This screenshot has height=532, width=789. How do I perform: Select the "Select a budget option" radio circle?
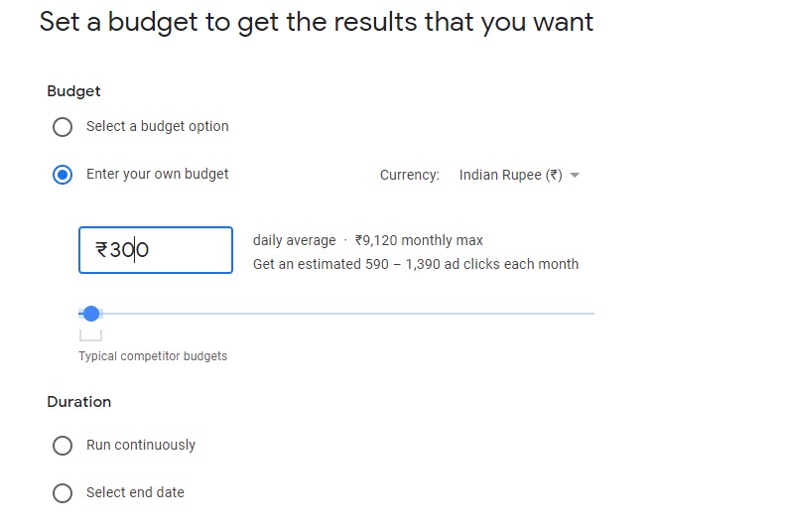[x=63, y=127]
